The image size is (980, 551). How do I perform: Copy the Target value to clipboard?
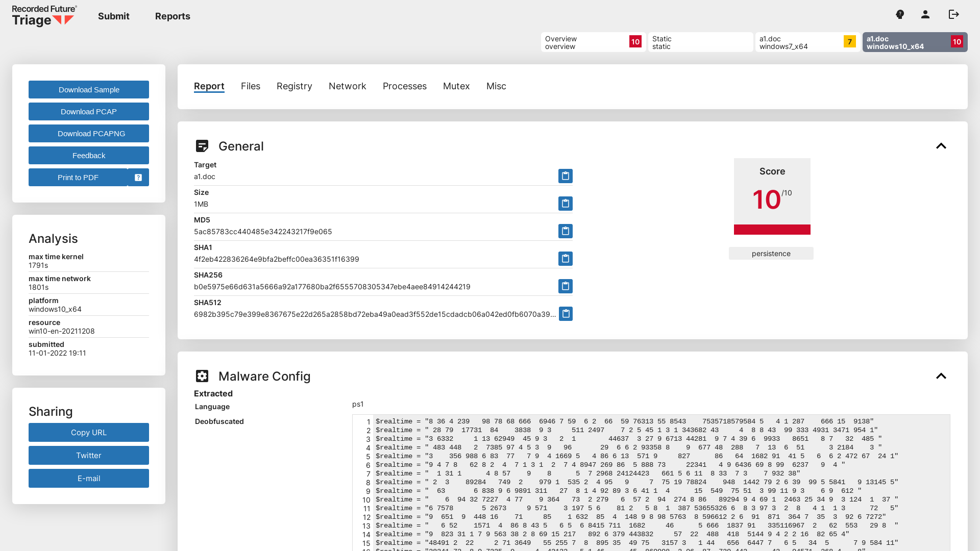click(565, 176)
